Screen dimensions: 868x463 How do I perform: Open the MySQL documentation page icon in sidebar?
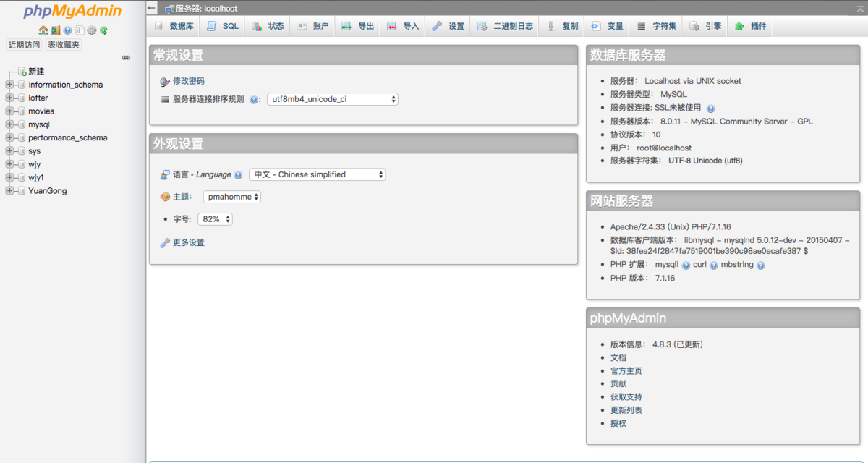pos(79,30)
